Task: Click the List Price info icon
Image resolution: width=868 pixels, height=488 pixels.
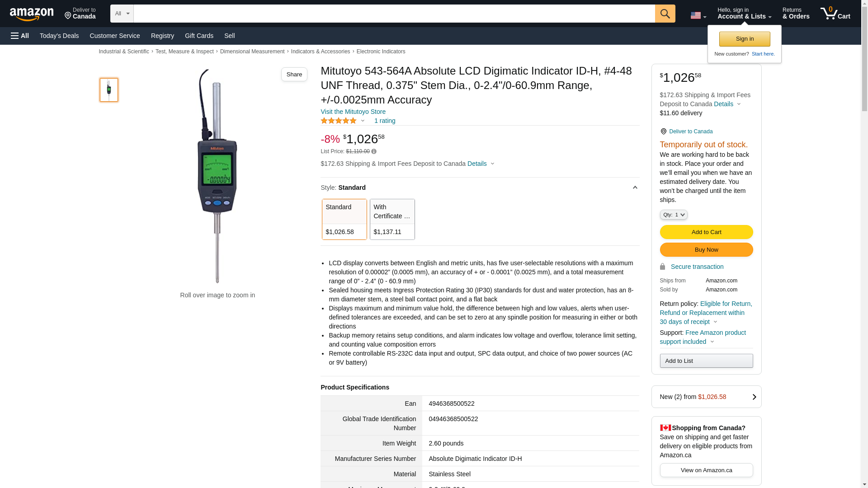Action: [x=374, y=152]
